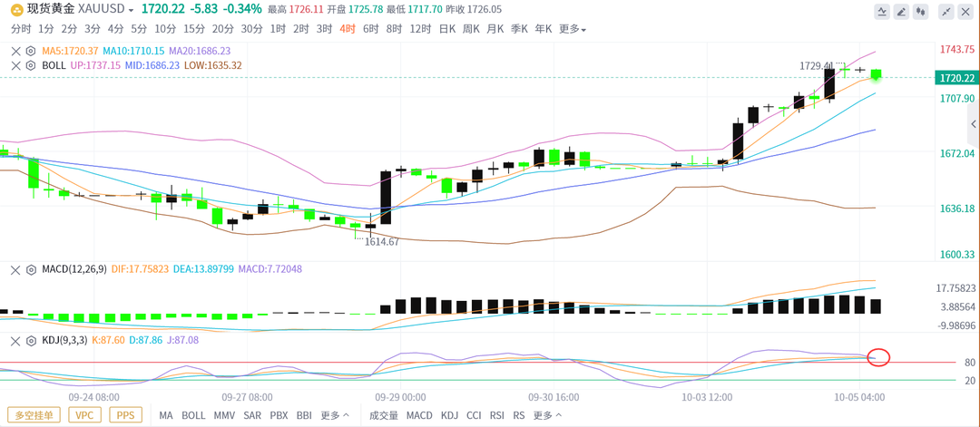Screen dimensions: 980x427
Task: Remove the MACD(12,26,9) panel using its X icon
Action: tap(15, 269)
